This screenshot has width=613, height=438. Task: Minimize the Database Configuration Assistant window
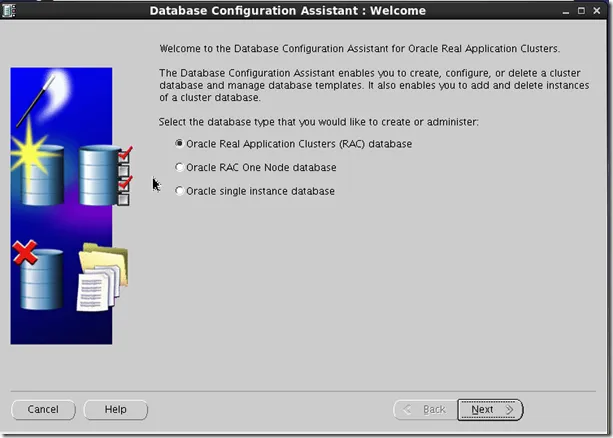(x=565, y=11)
